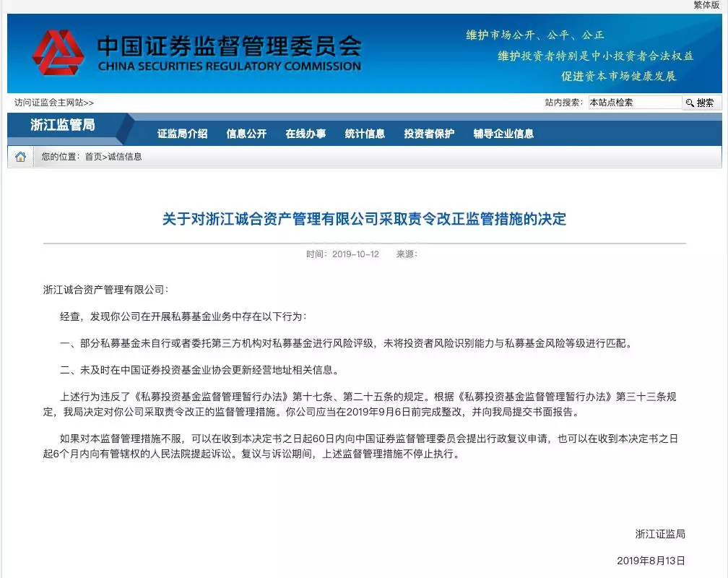The height and width of the screenshot is (578, 728).
Task: Open the home icon in breadcrumb bar
Action: [x=20, y=157]
